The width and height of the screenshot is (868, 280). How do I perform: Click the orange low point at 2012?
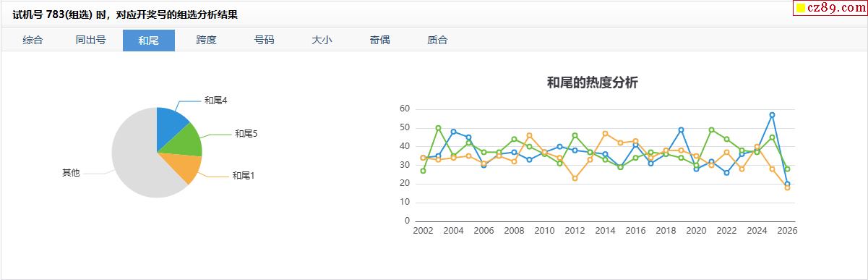tap(575, 178)
